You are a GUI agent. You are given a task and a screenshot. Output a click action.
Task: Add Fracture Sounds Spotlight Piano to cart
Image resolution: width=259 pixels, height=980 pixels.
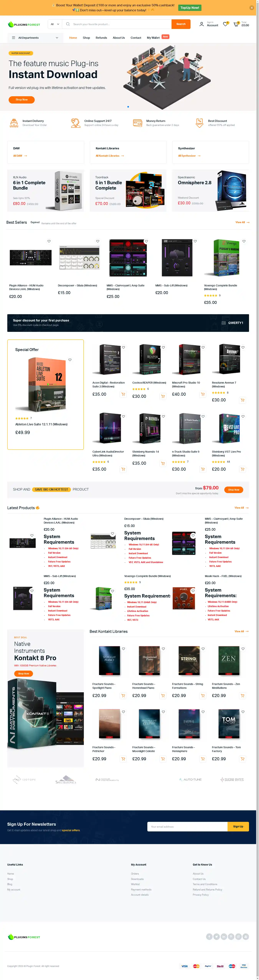pyautogui.click(x=123, y=696)
